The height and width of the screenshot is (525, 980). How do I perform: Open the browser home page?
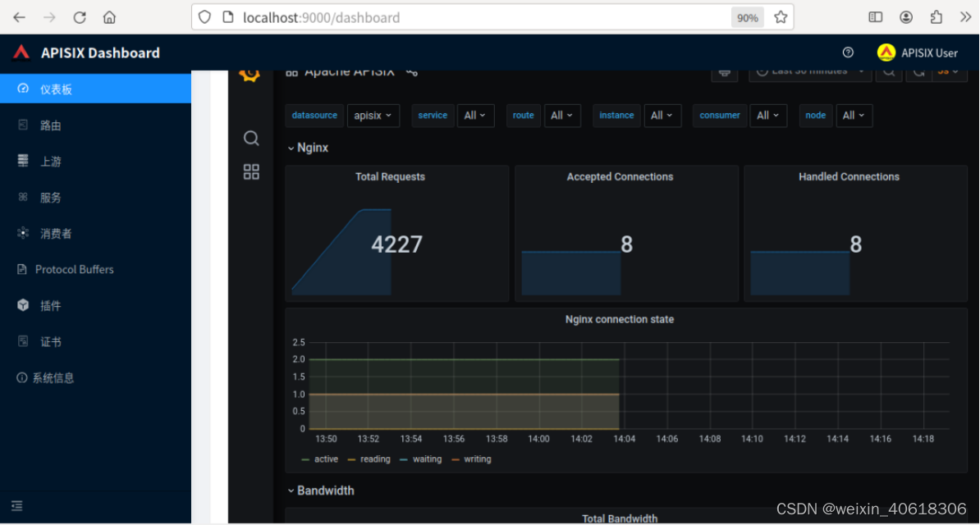[109, 17]
